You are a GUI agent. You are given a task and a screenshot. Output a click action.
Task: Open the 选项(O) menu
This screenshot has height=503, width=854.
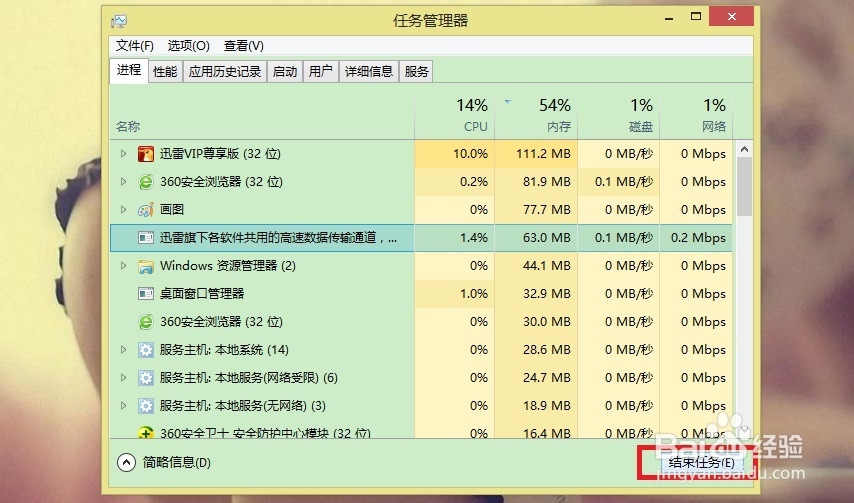(188, 46)
